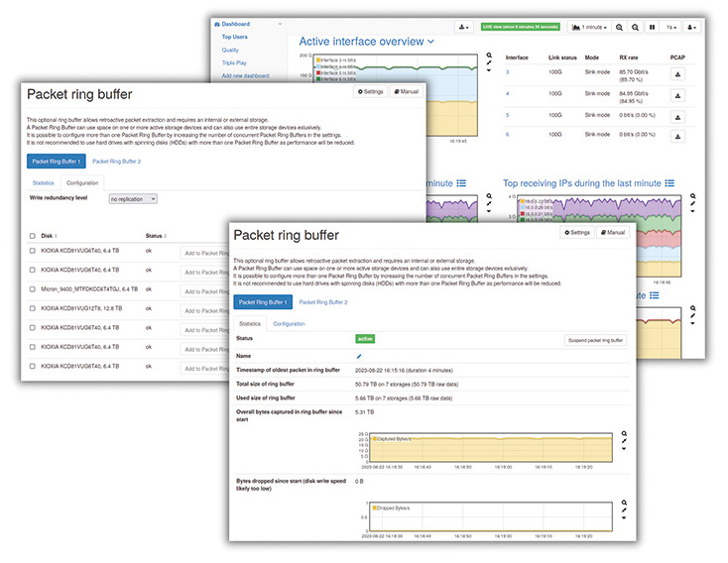Tick the select-all checkbox in the Disk header

32,236
